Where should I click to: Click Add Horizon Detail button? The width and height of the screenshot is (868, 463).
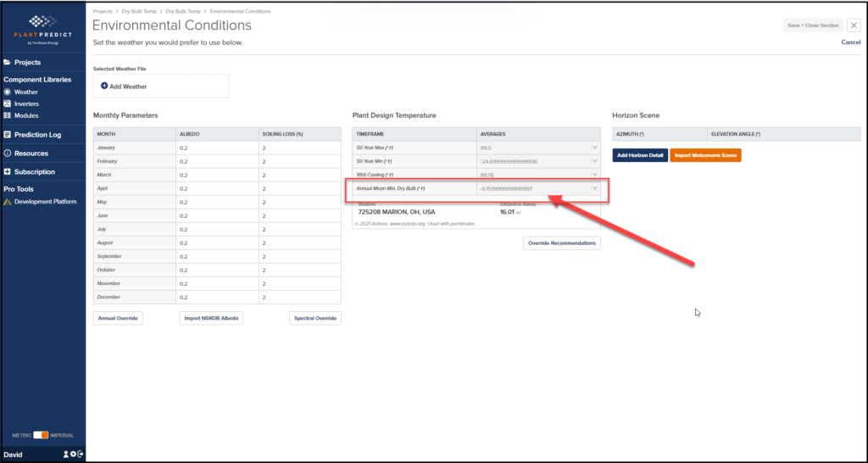coord(640,155)
